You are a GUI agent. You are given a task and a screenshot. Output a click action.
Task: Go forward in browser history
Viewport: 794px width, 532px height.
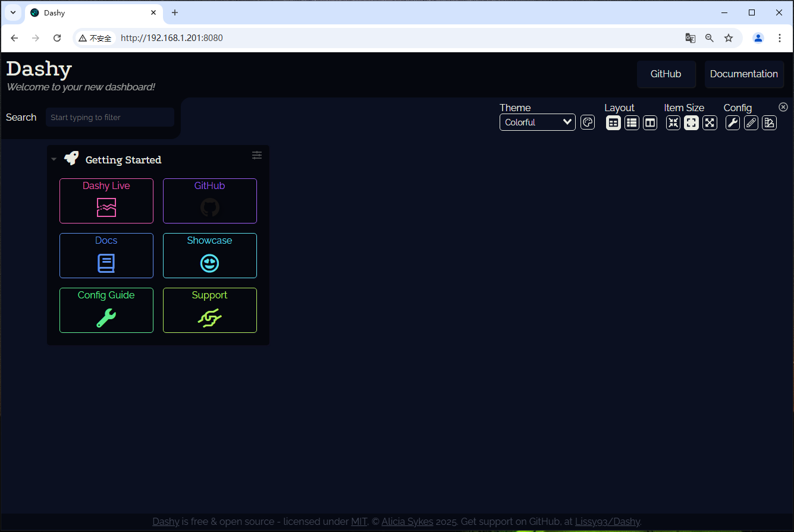click(36, 38)
